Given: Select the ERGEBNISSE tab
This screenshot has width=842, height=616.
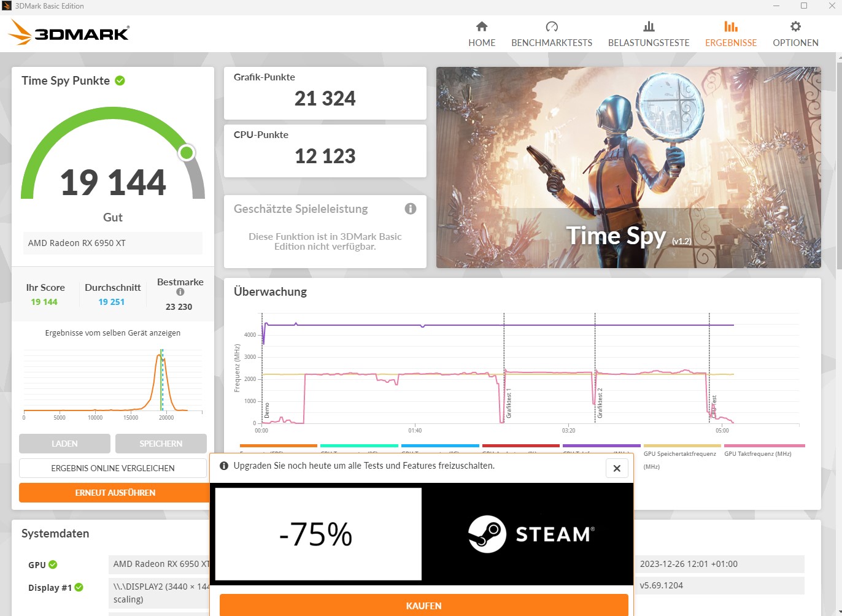Looking at the screenshot, I should (x=731, y=34).
